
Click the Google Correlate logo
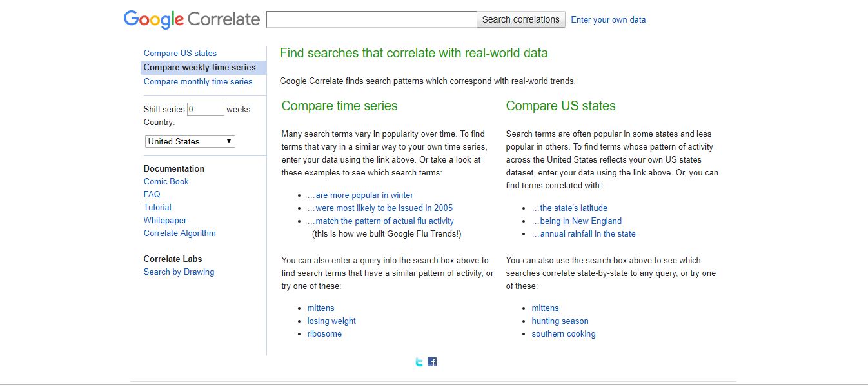coord(192,19)
